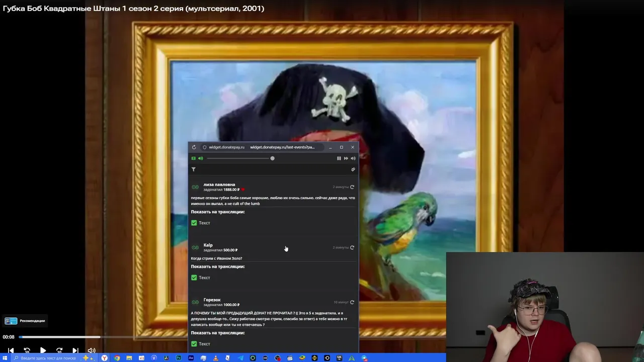Click the video title Губка Боб Квадратные Штаны

[133, 8]
